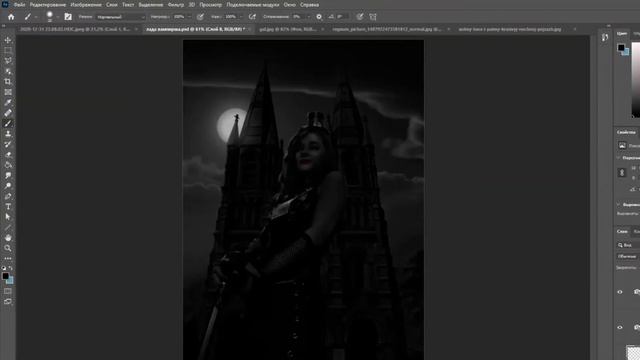Select the Dodge tool

coord(8,186)
